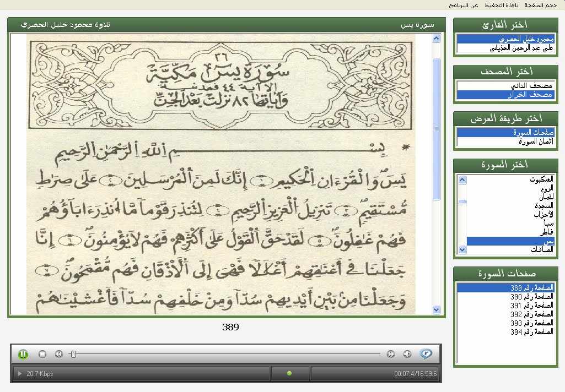
Task: Click surah list scroll-up arrow
Action: pos(462,179)
